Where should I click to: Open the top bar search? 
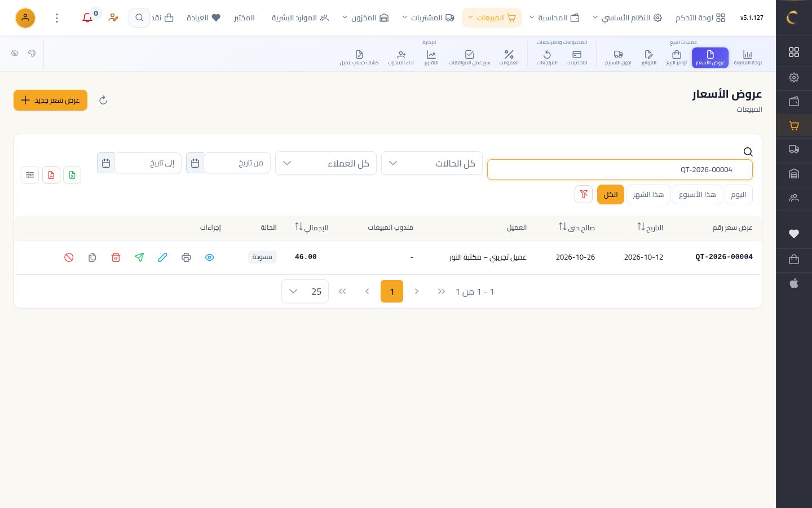click(139, 18)
